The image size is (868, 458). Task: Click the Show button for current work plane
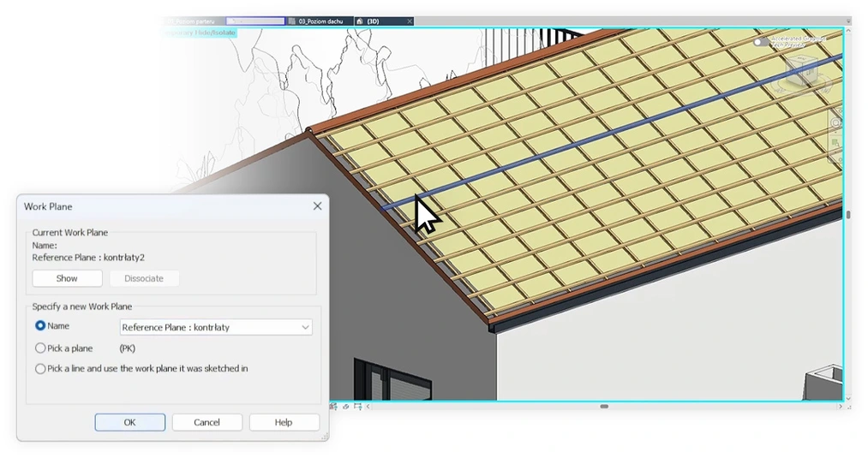(x=67, y=278)
